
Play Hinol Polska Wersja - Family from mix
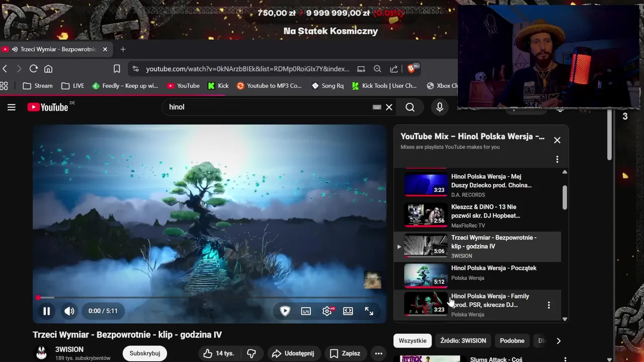(x=477, y=305)
